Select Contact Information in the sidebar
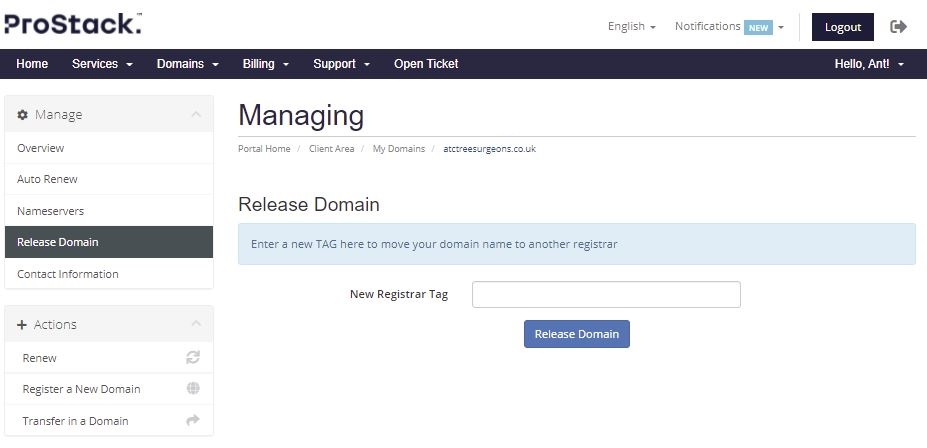 tap(109, 274)
